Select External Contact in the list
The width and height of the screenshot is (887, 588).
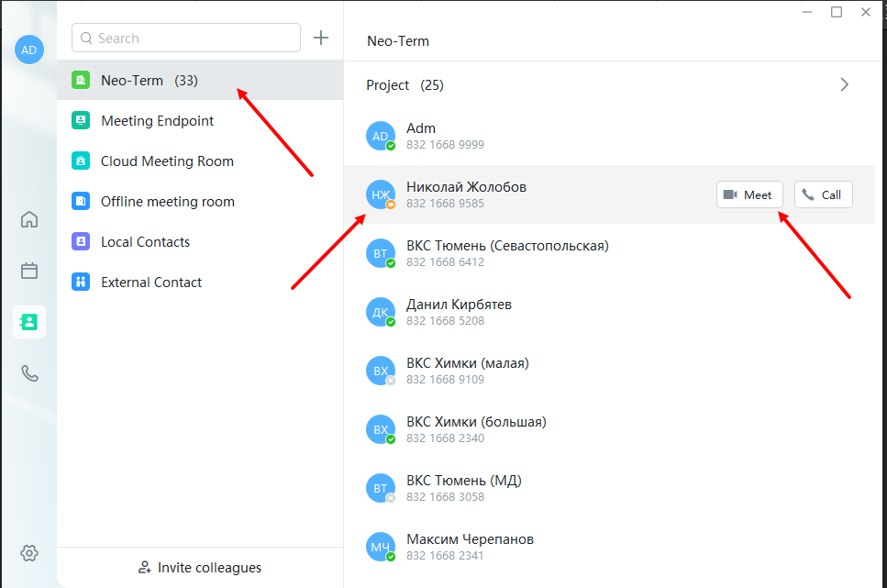(200, 282)
